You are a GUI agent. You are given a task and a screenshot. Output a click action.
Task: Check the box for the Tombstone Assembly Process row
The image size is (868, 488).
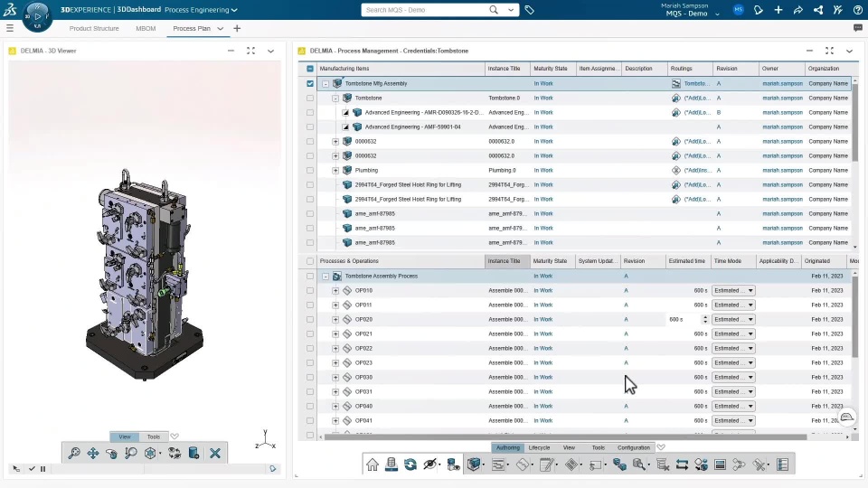(310, 277)
